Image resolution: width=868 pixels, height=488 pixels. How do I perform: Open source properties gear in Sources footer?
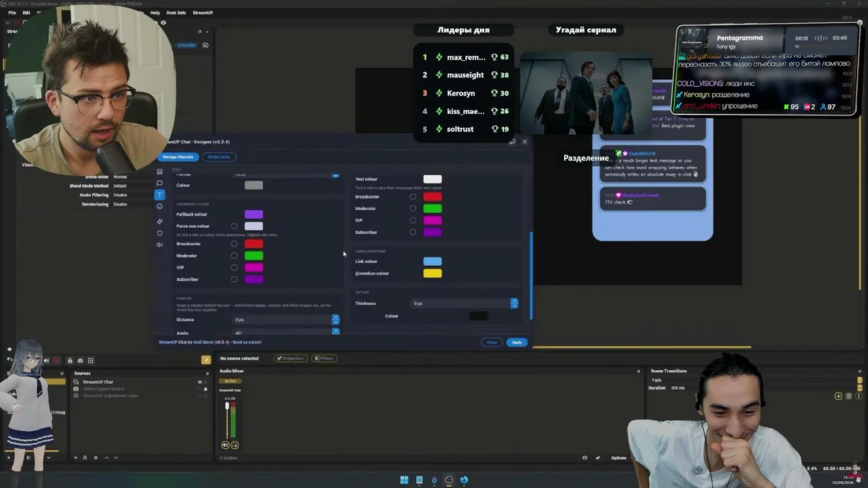point(96,457)
